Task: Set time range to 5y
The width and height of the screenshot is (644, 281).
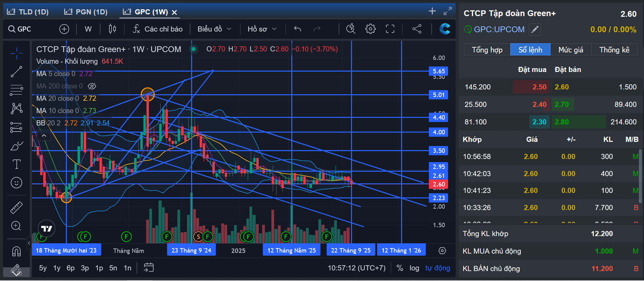Action: [43, 268]
